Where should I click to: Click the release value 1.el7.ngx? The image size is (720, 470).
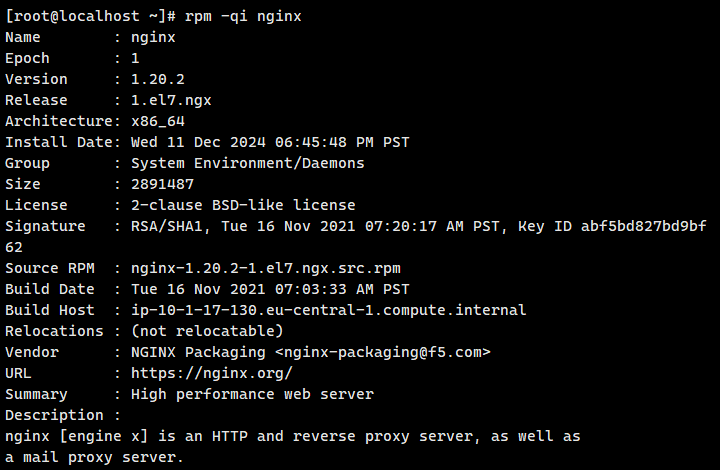(171, 101)
